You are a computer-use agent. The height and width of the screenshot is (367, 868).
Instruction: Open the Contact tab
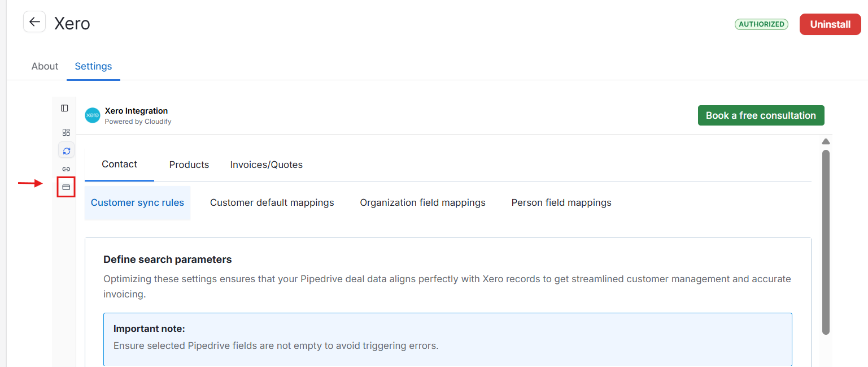tap(119, 165)
